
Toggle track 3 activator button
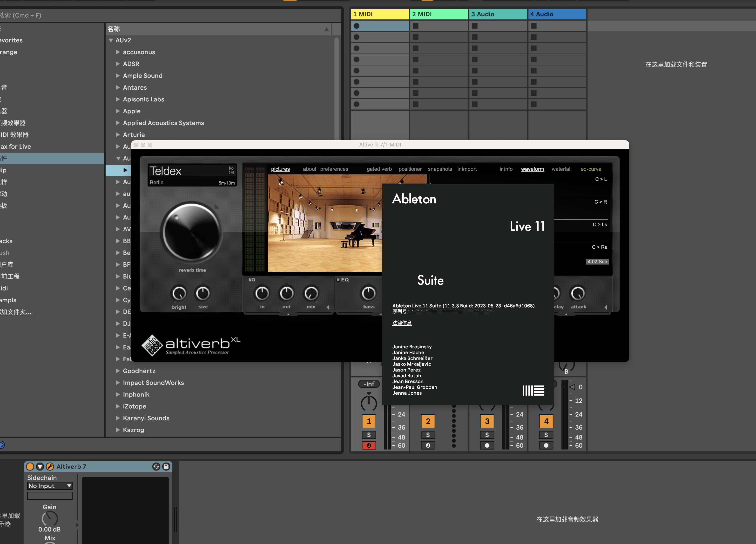pos(487,421)
